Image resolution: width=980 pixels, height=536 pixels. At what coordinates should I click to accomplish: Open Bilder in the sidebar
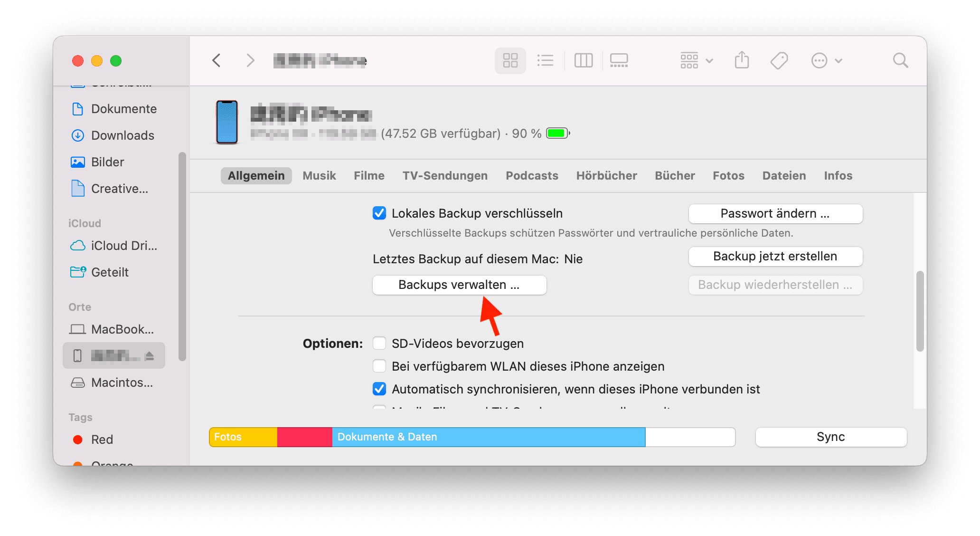114,162
